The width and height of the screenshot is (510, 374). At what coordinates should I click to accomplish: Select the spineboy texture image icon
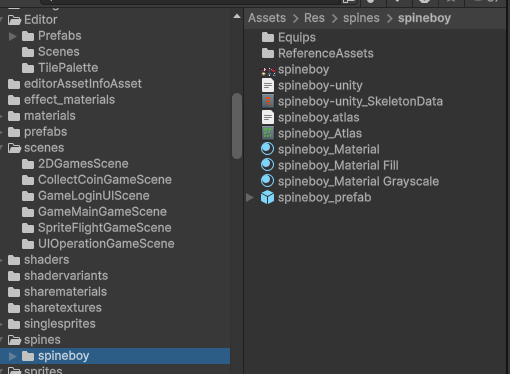pos(268,70)
